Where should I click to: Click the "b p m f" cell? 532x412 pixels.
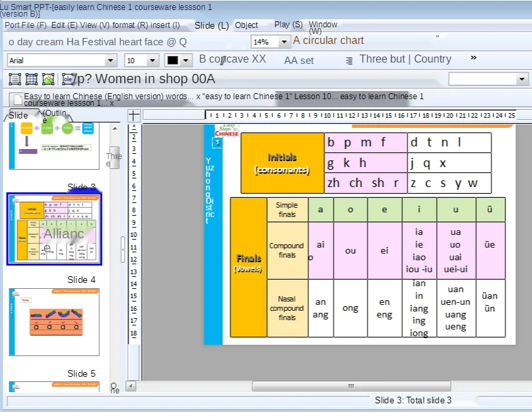click(366, 142)
